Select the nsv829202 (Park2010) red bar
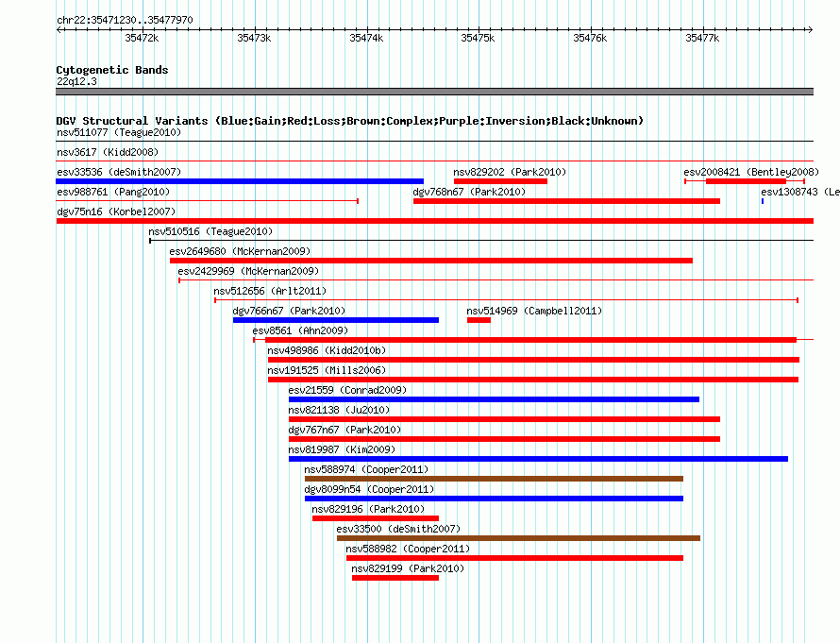Viewport: 840px width, 643px height. point(500,181)
